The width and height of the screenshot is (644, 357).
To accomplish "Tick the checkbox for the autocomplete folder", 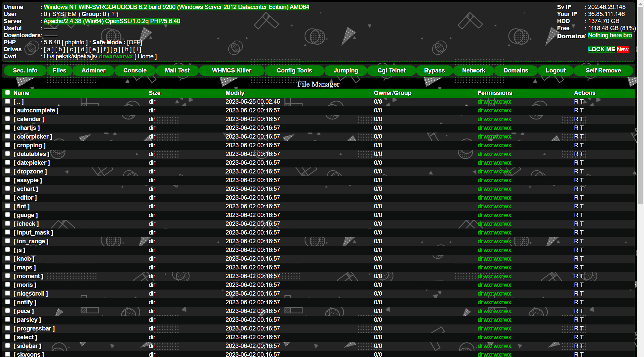I will click(x=7, y=110).
